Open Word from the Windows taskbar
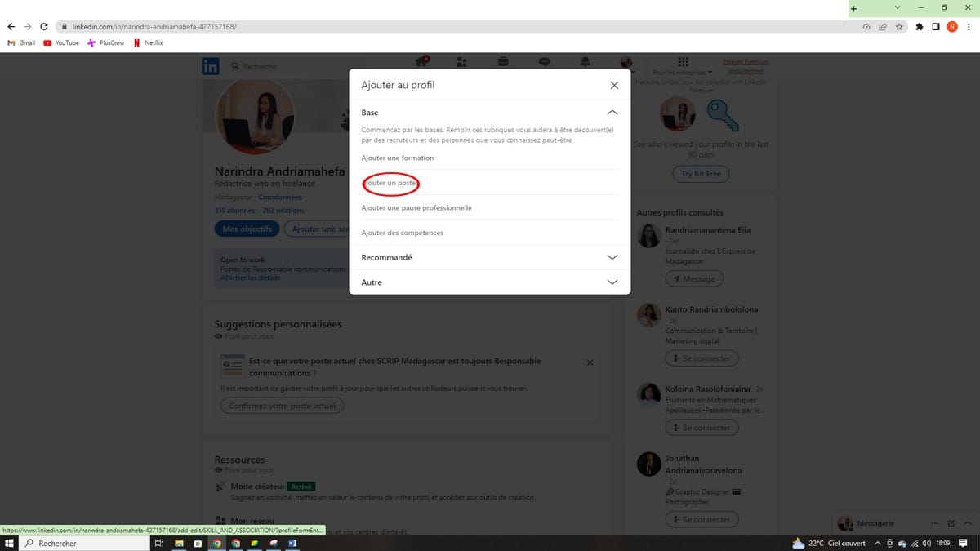Screen dimensions: 980x551 [x=292, y=544]
